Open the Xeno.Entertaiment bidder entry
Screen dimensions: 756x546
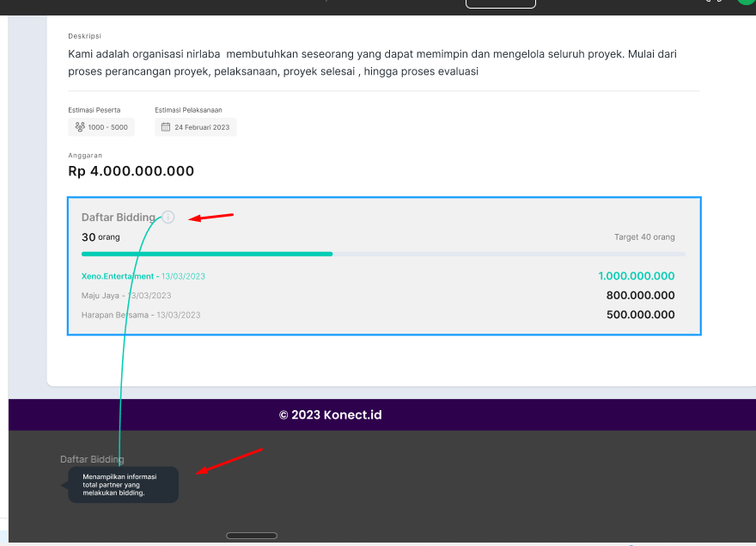click(143, 276)
